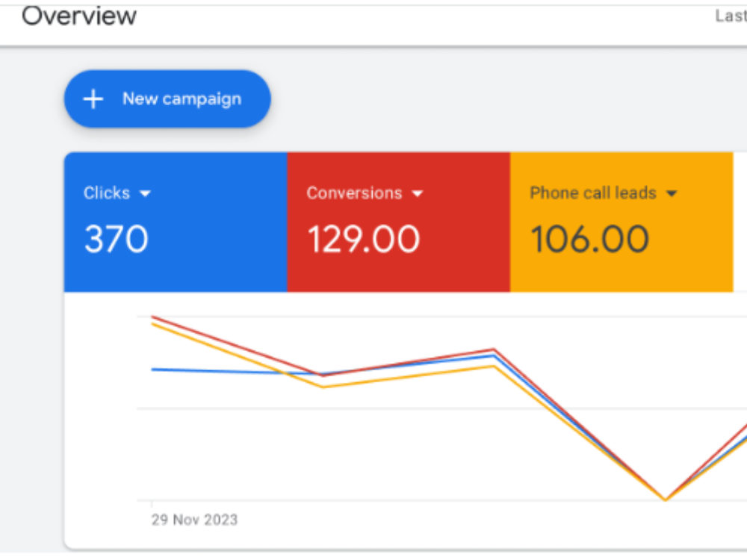Click the New campaign button
The height and width of the screenshot is (560, 747).
[167, 99]
